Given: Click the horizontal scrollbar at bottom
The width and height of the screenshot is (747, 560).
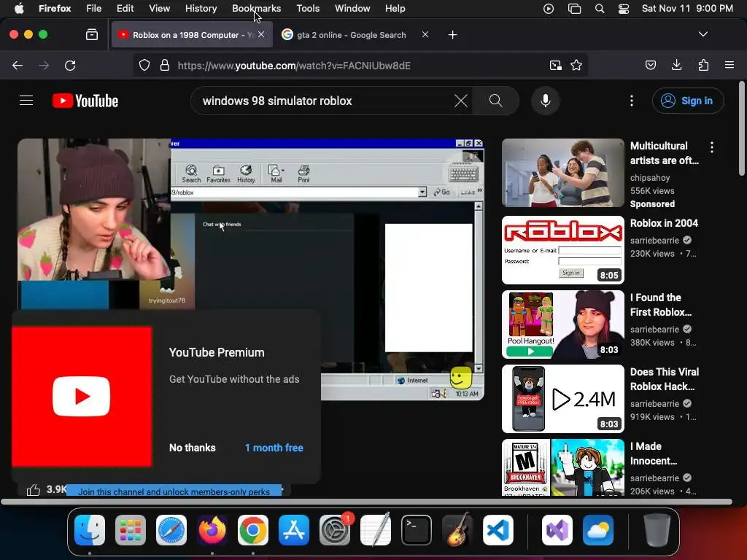Looking at the screenshot, I should pyautogui.click(x=366, y=502).
